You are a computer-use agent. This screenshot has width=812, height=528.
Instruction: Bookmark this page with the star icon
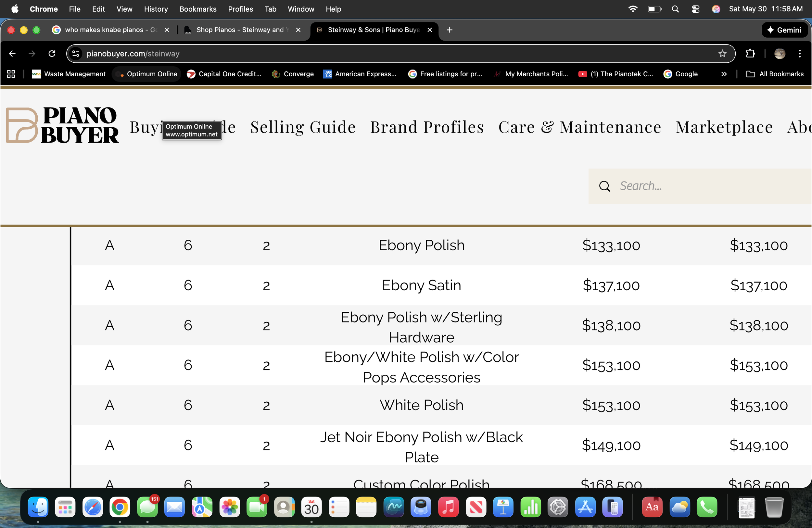click(x=722, y=54)
